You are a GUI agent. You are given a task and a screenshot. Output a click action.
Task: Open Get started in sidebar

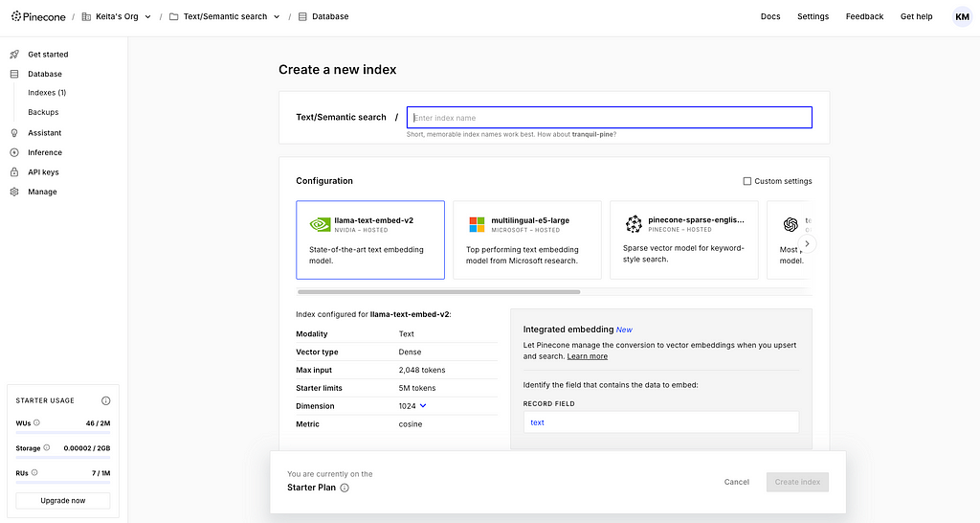48,55
